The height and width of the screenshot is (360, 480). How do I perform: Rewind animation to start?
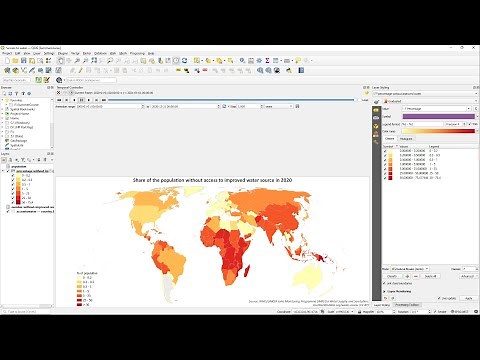[59, 100]
